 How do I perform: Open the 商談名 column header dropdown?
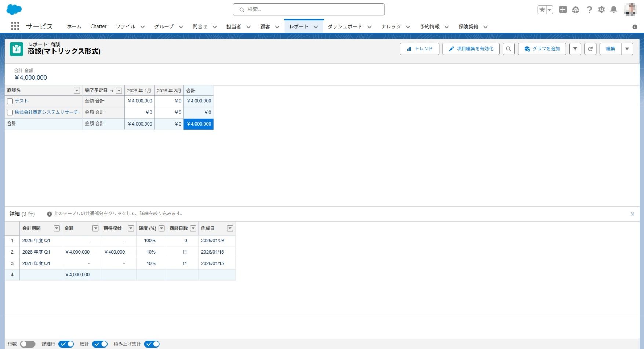click(77, 91)
